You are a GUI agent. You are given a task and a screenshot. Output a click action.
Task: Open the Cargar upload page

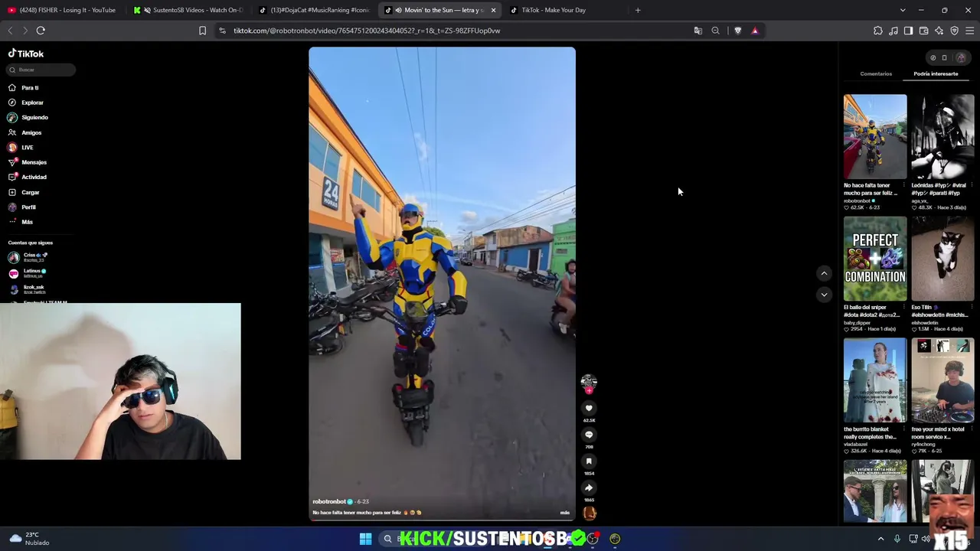click(24, 192)
